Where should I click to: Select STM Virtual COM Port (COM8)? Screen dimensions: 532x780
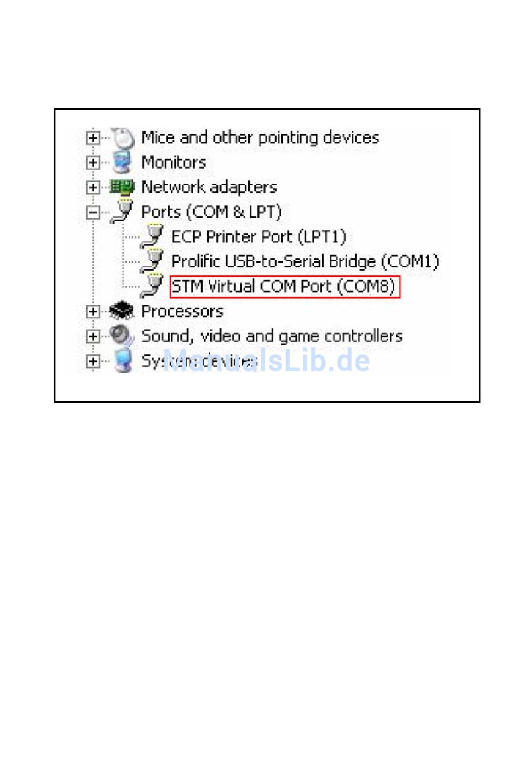pos(284,286)
